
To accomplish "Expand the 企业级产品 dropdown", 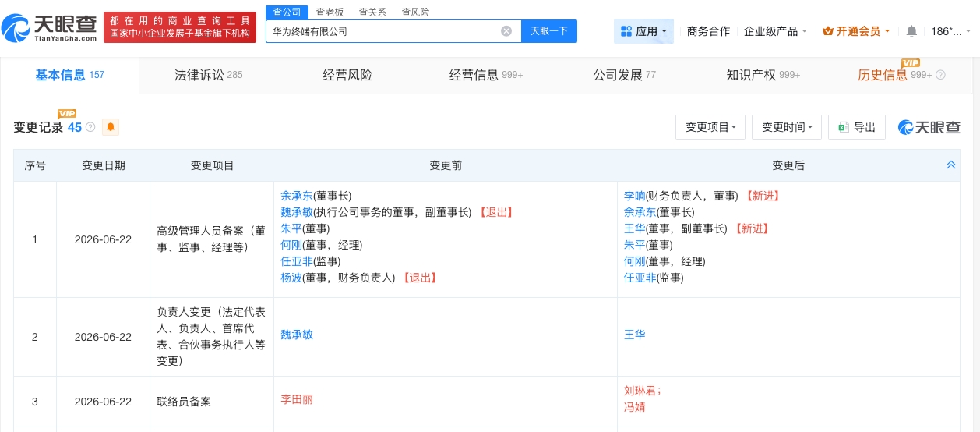I will click(x=776, y=31).
